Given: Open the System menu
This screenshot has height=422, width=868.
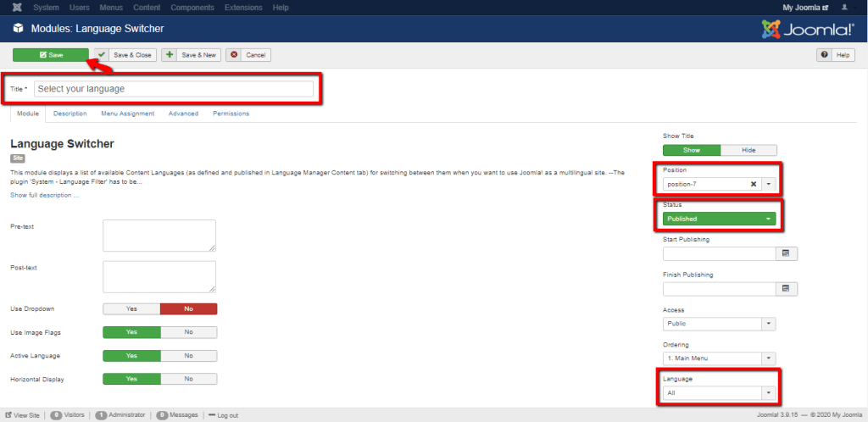Looking at the screenshot, I should (46, 8).
